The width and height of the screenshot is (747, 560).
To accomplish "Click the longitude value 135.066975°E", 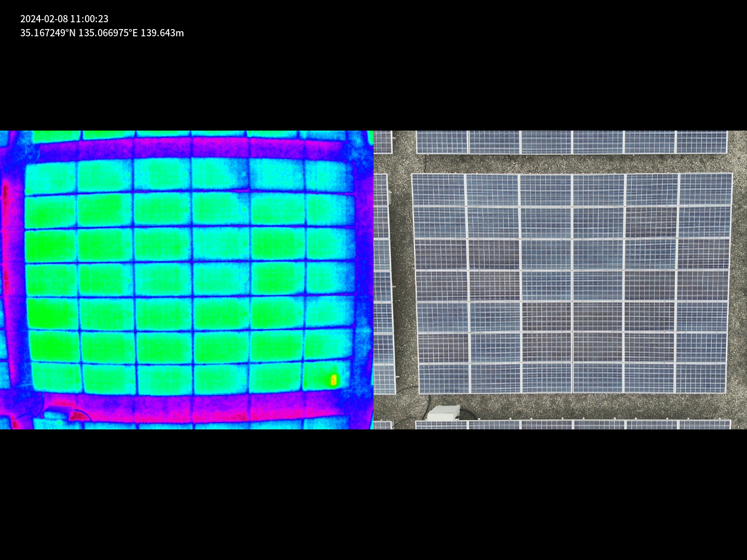I will click(x=108, y=33).
